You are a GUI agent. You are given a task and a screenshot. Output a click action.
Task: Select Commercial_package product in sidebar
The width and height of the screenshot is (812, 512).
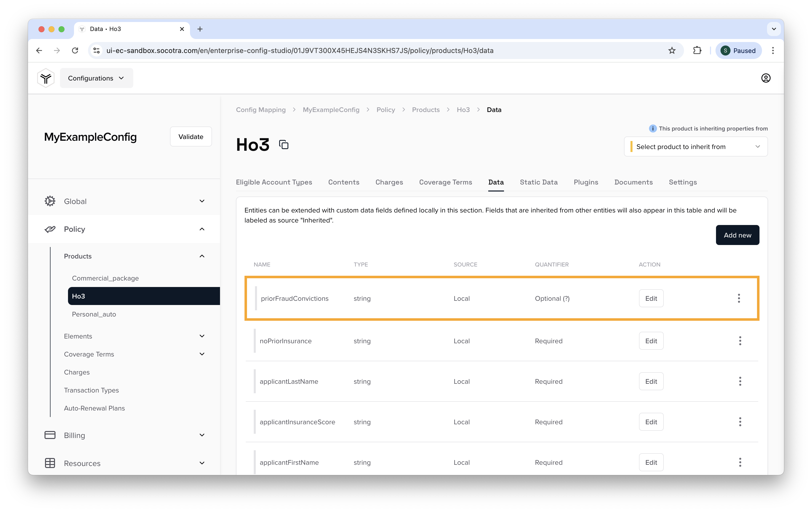point(105,278)
